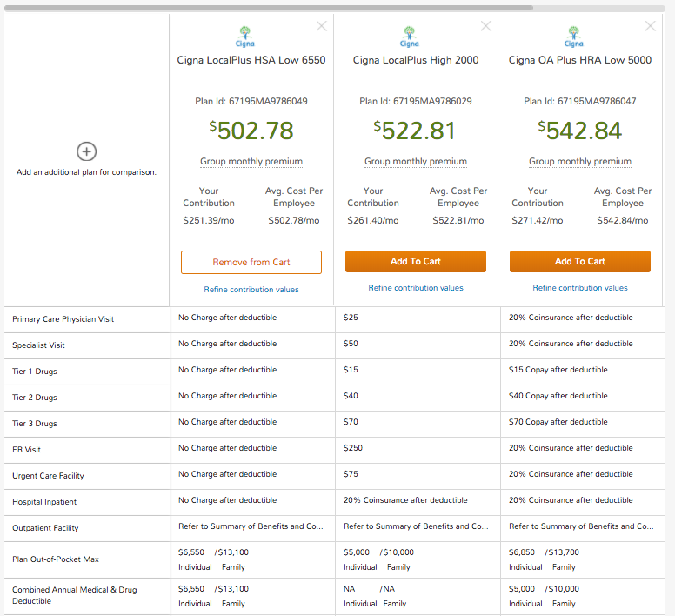The height and width of the screenshot is (616, 675).
Task: Click Cigna logo above OA Plus HRA 5000
Action: (x=574, y=37)
